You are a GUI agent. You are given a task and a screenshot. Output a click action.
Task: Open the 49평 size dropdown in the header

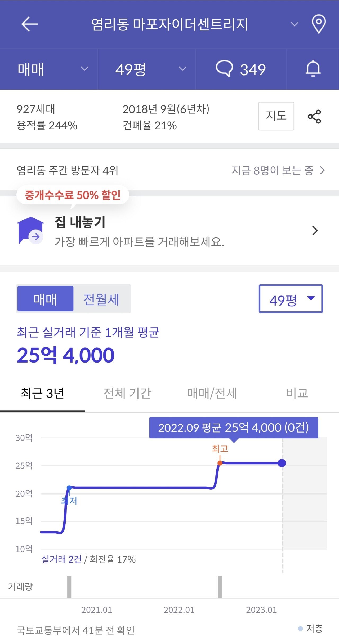coord(147,69)
